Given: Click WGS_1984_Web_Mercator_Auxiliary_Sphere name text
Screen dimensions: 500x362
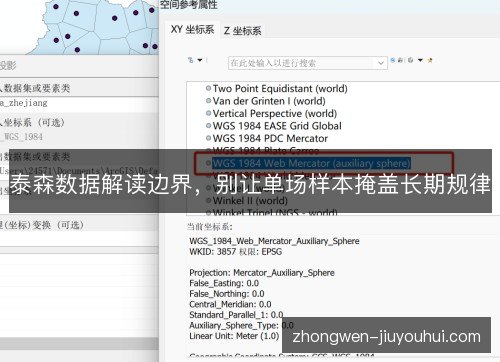Looking at the screenshot, I should click(274, 241).
